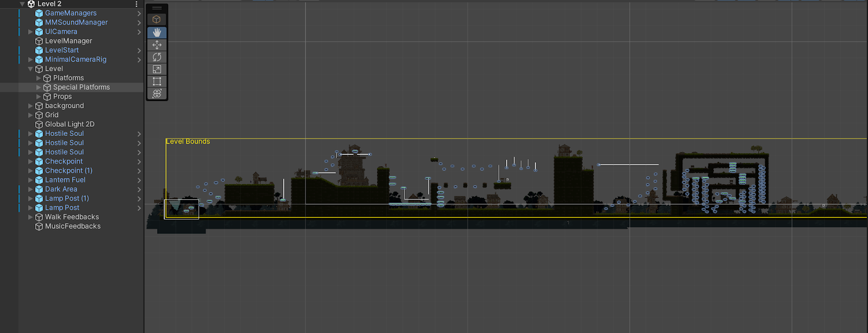Click the Global Light 2D cube icon

tap(39, 124)
